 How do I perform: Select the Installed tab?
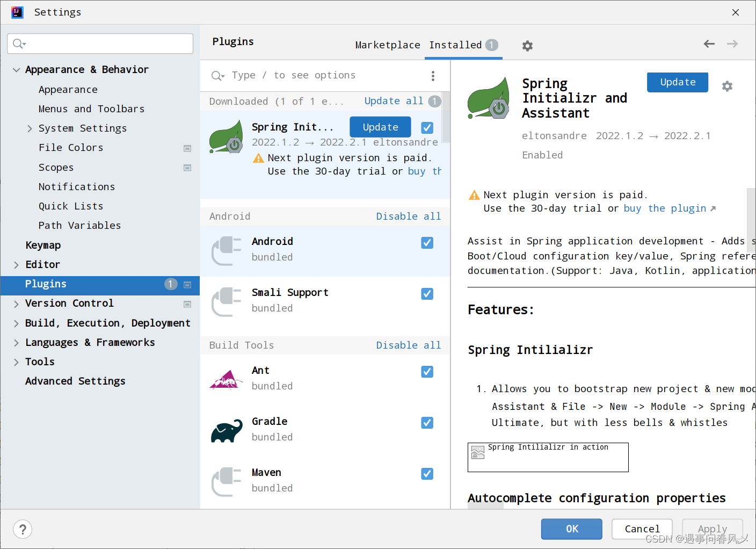(x=464, y=45)
